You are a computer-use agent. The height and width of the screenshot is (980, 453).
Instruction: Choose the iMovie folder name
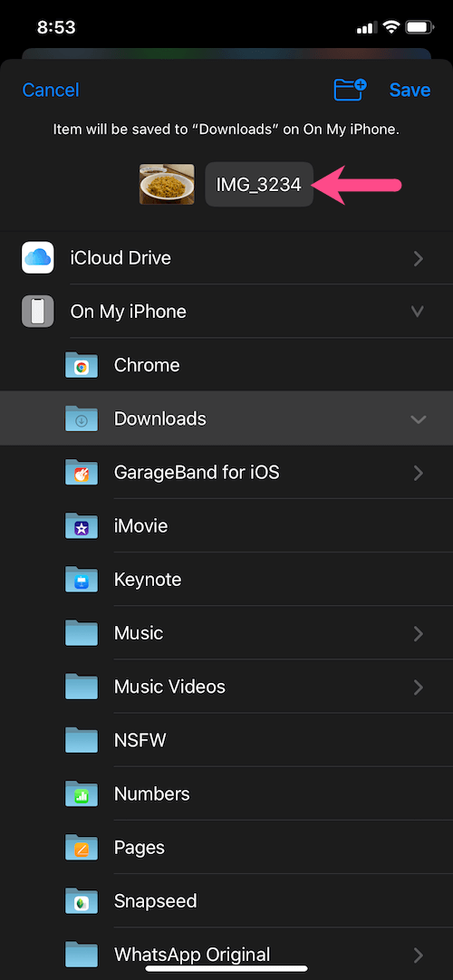(x=140, y=526)
